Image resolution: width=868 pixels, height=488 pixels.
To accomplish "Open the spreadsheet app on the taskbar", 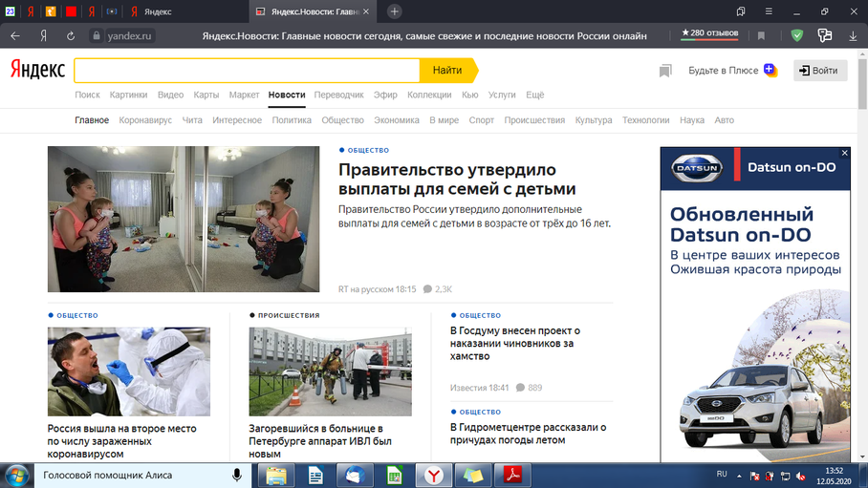I will tap(394, 476).
